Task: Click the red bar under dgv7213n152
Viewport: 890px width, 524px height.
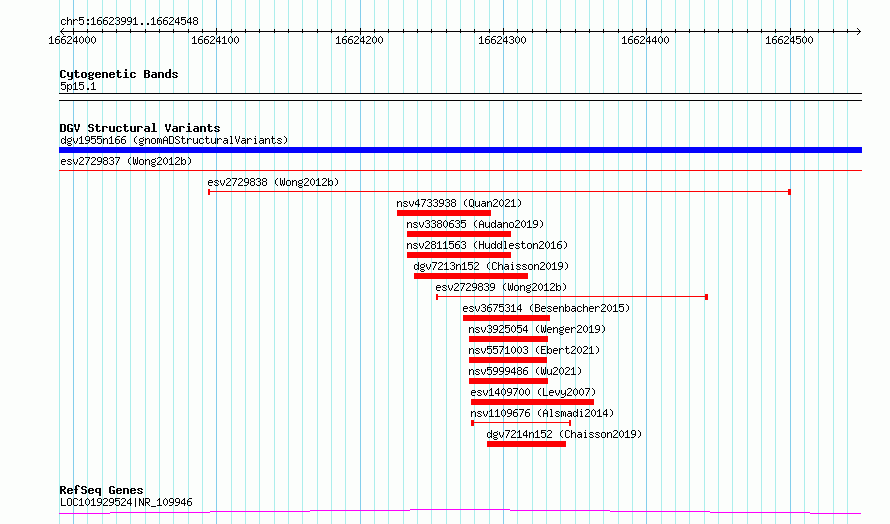Action: (x=471, y=276)
